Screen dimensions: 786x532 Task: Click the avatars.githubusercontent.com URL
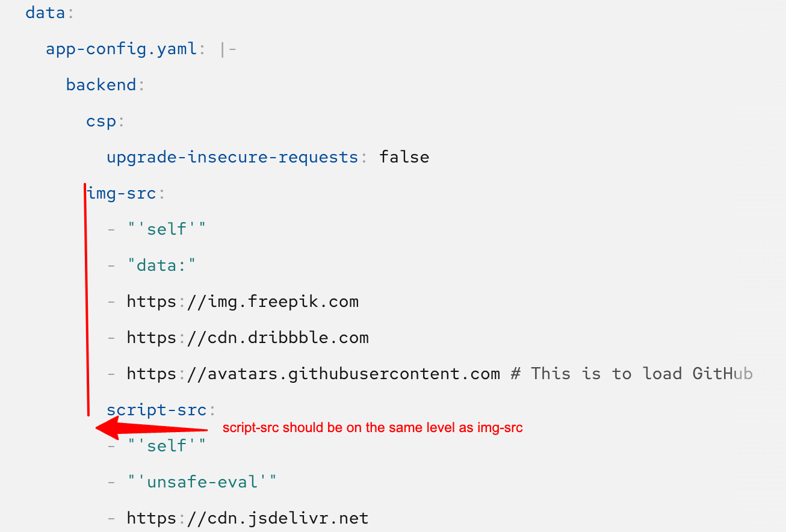tap(313, 374)
